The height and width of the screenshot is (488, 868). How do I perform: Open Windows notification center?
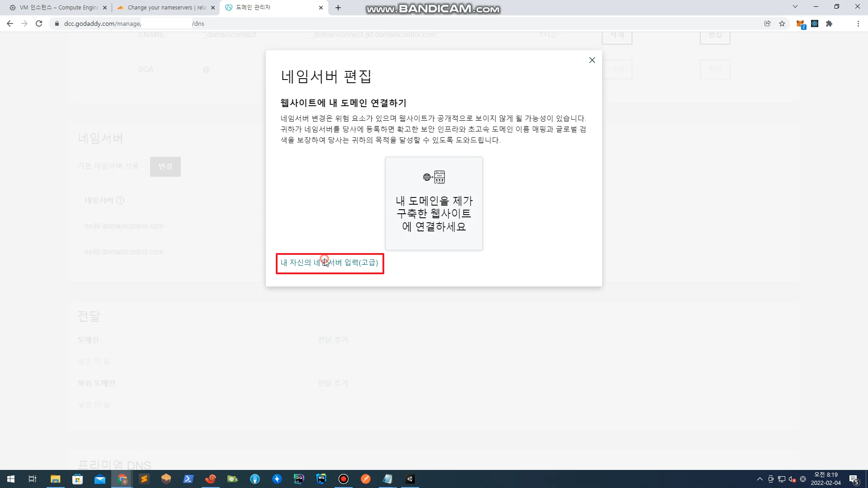(854, 479)
